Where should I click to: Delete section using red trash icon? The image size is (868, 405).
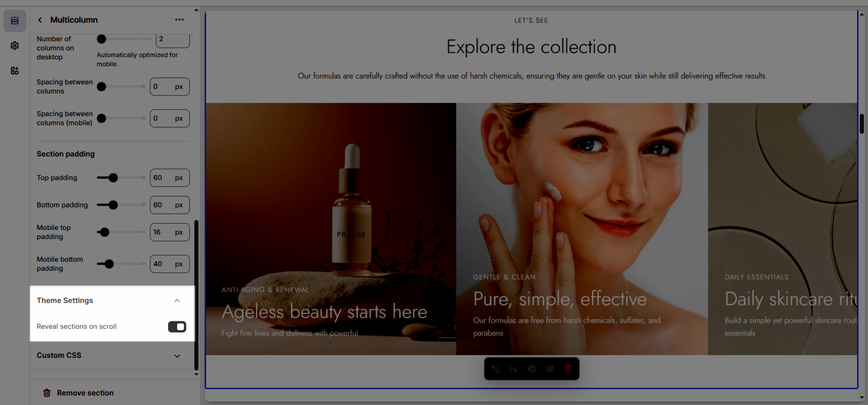pos(568,369)
